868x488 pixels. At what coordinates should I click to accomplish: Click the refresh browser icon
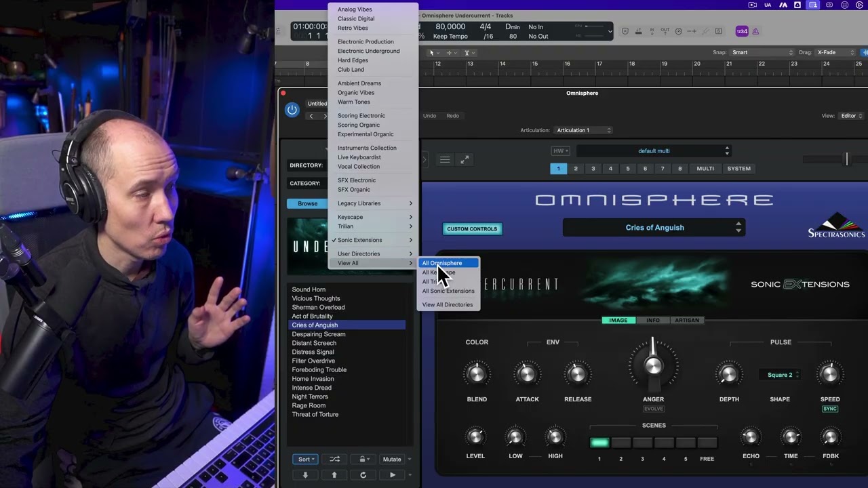(x=363, y=475)
